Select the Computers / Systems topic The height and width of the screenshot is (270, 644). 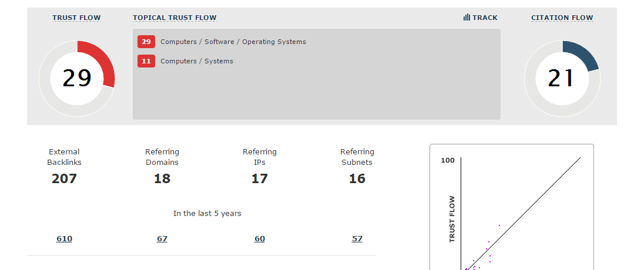[196, 61]
